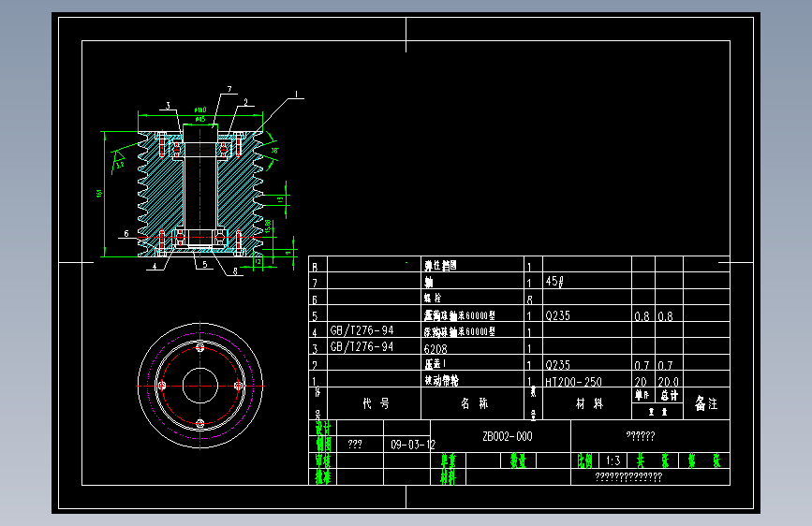Click the long question-mark string at bottom
812x526 pixels.
coord(628,476)
